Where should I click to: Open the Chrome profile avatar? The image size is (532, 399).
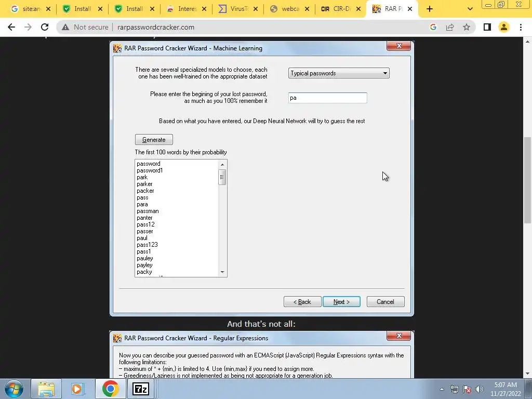click(504, 27)
